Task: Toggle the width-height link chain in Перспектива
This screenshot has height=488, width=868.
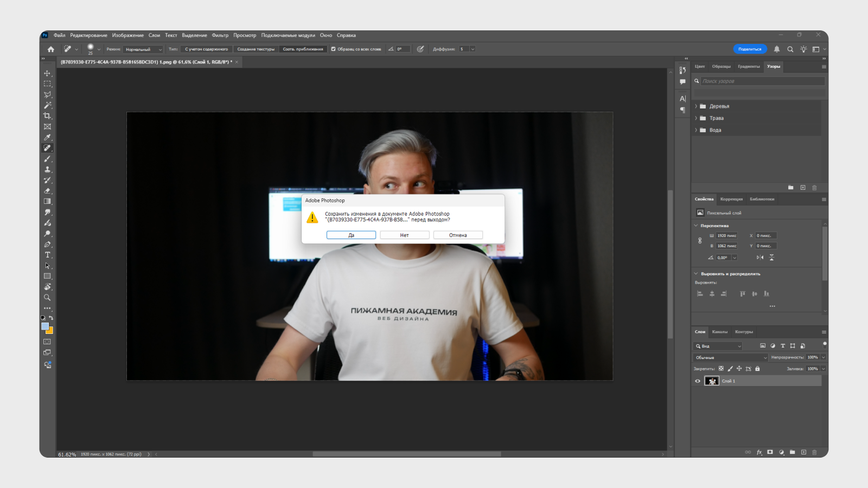Action: pyautogui.click(x=699, y=240)
